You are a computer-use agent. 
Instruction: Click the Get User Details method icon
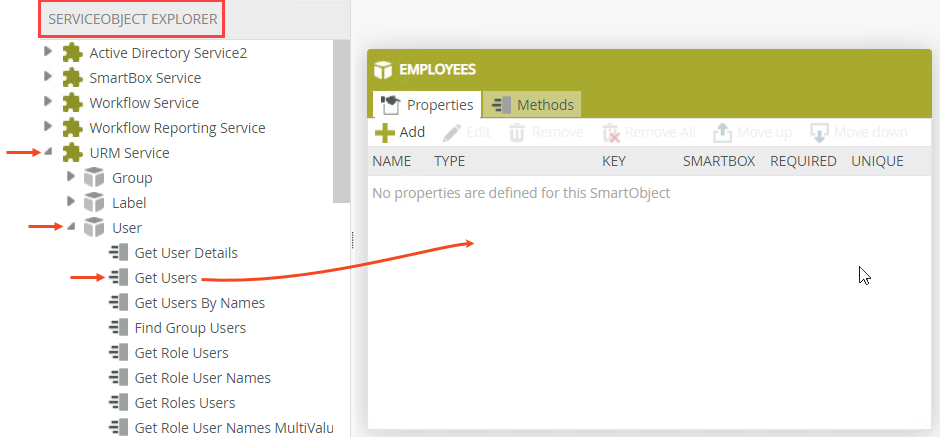pos(119,253)
